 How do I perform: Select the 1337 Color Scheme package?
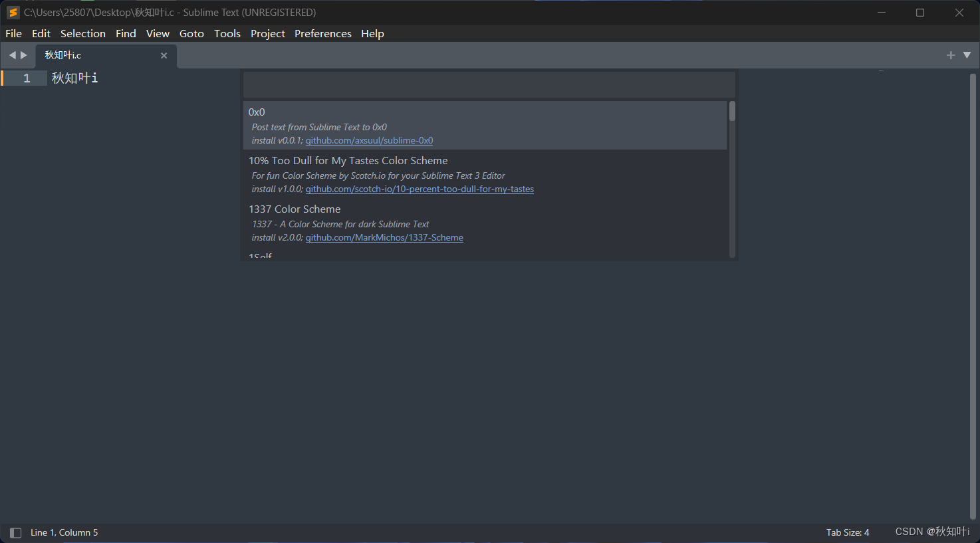coord(485,222)
